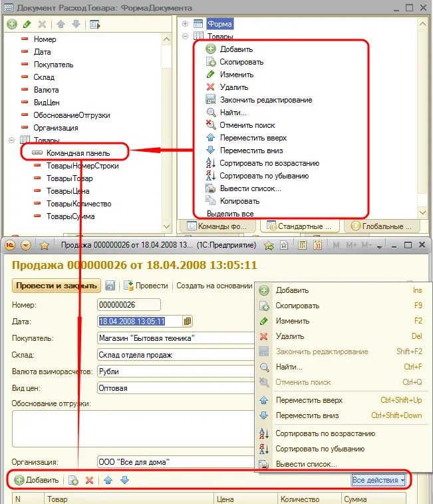Viewport: 433px width, 504px height.
Task: Choose Переместить вверх in the Все действия menu
Action: 343,400
